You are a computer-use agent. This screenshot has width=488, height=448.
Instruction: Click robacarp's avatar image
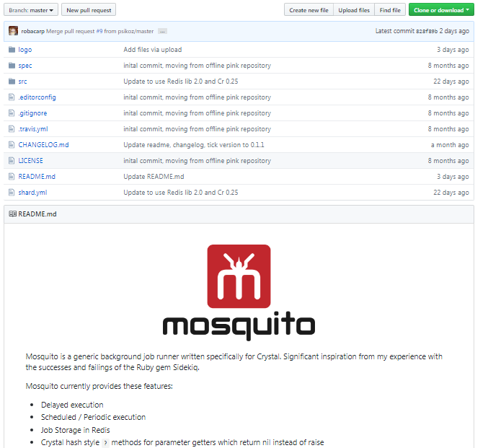13,31
